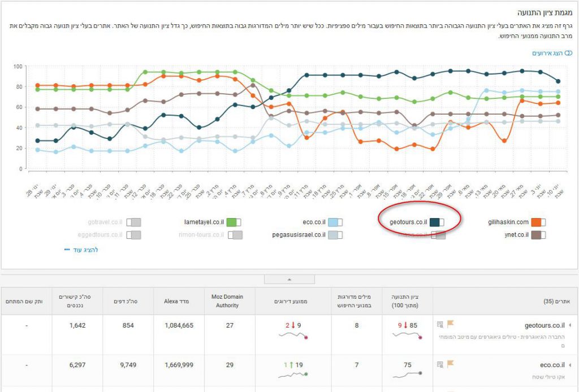This screenshot has height=392, width=579.
Task: Toggle the gilihaskin.com chart series
Action: (x=538, y=222)
